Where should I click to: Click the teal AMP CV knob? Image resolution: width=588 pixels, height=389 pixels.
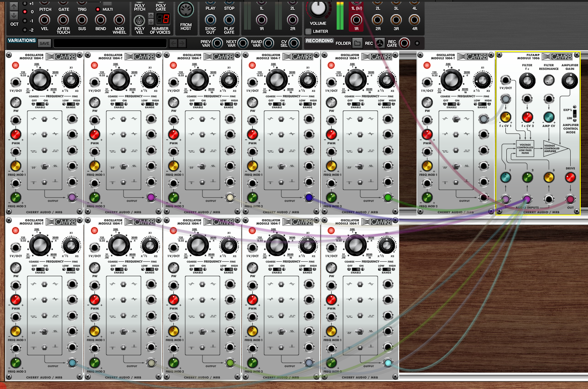point(549,117)
